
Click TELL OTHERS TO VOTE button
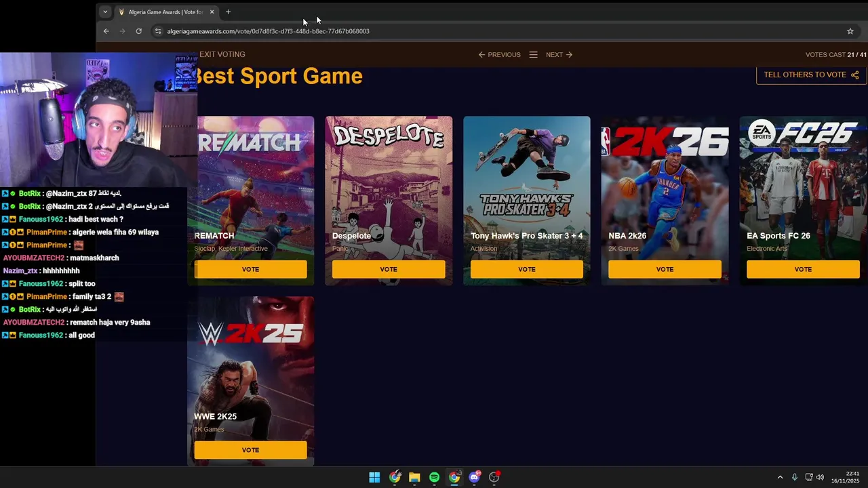pyautogui.click(x=811, y=75)
